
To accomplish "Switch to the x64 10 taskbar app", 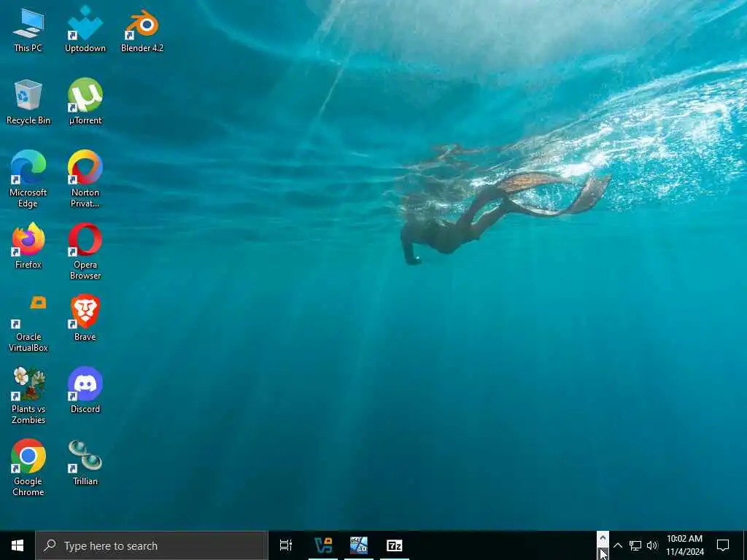I will 359,545.
